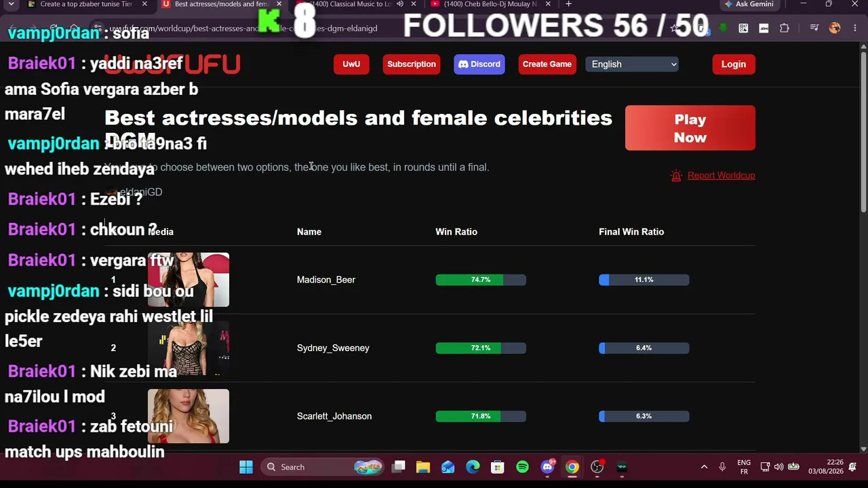Open the Chrome profile avatar
Screen dimensions: 868x488
coord(835,28)
